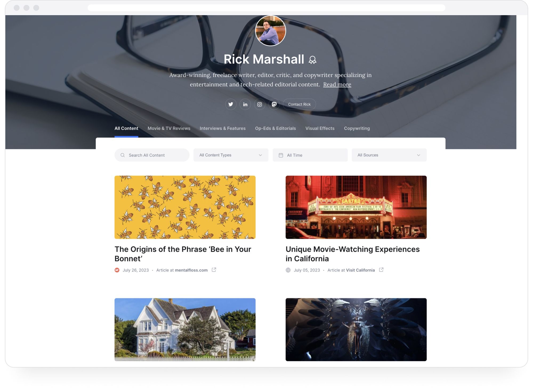
Task: Expand the All Content Types dropdown
Action: pyautogui.click(x=230, y=155)
